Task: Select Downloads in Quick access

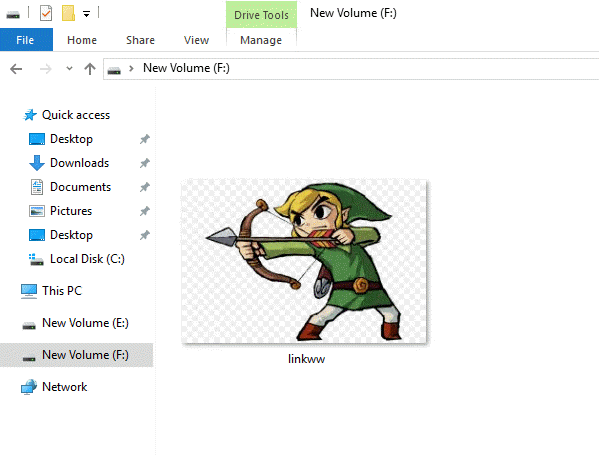Action: (79, 163)
